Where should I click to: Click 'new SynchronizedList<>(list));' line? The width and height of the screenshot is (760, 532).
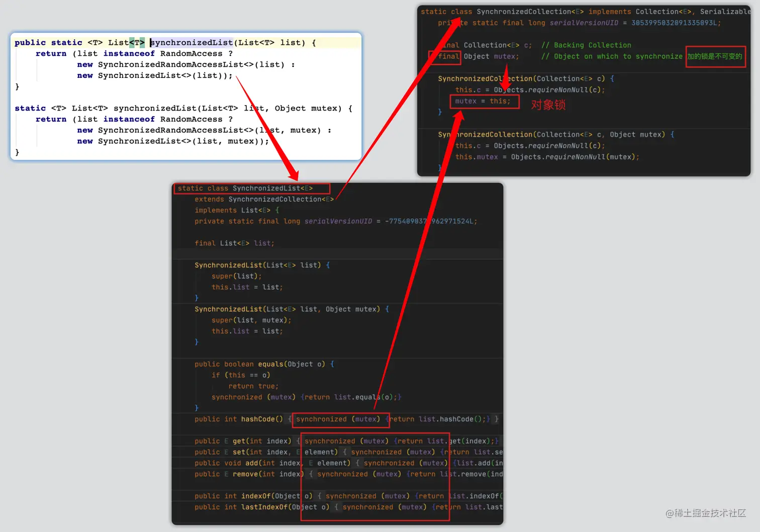[x=155, y=75]
